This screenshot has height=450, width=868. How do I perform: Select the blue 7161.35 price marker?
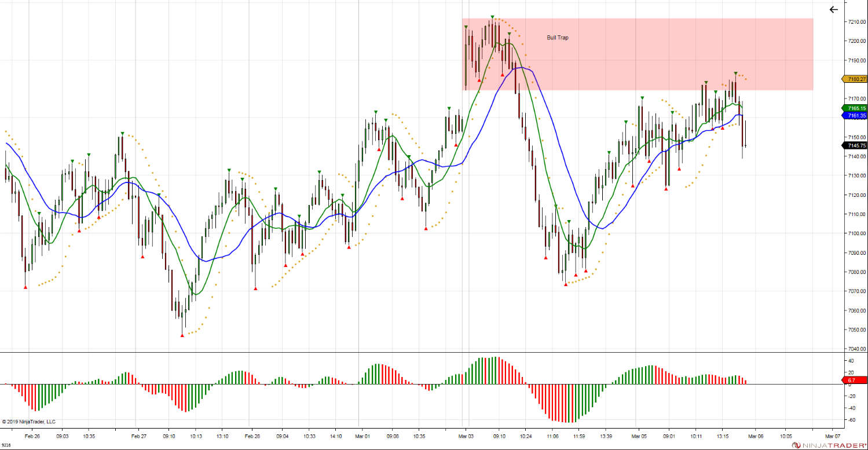pyautogui.click(x=855, y=115)
